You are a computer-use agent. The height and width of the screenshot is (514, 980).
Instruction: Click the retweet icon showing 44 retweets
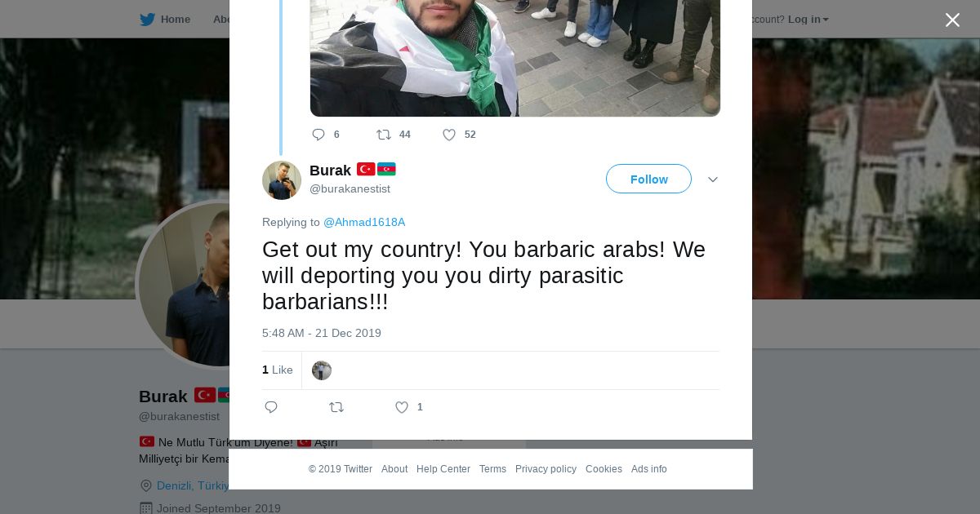pos(384,135)
